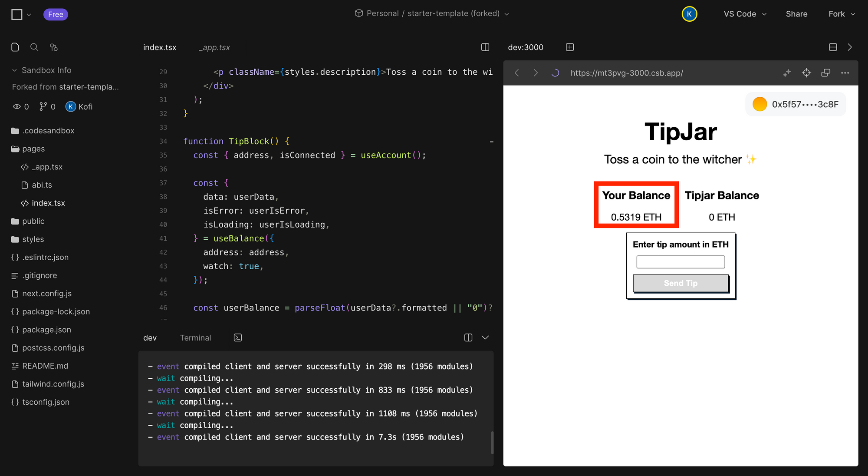Toggle the inspect element crosshair tool
868x476 pixels.
[806, 73]
